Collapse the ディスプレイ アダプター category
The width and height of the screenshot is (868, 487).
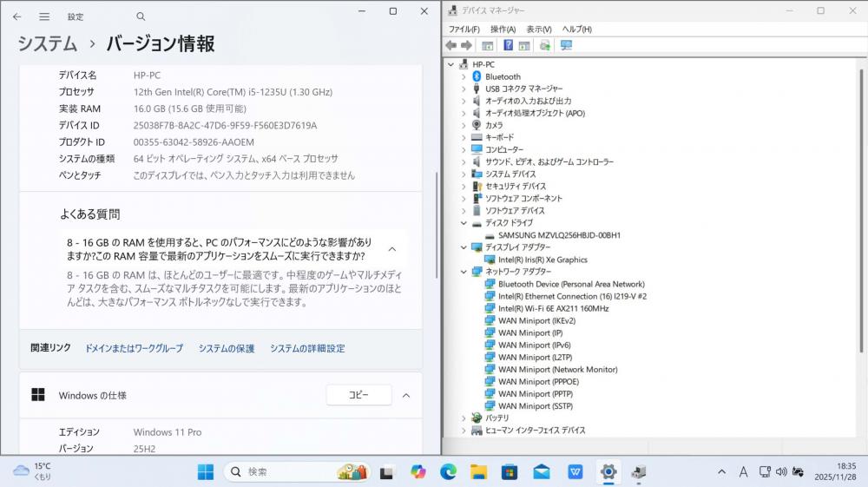464,247
